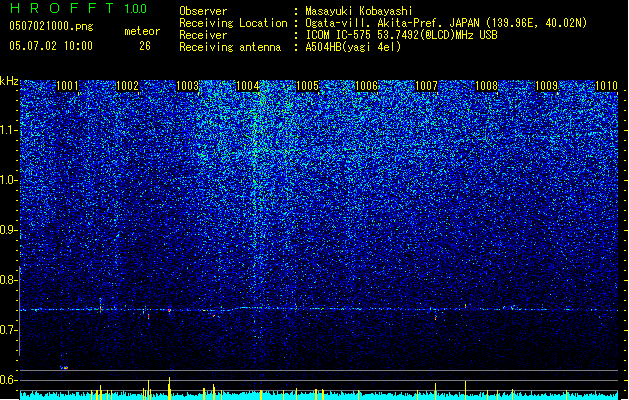The width and height of the screenshot is (629, 400).
Task: Click the HROFFT 1.00 title text
Action: click(78, 8)
